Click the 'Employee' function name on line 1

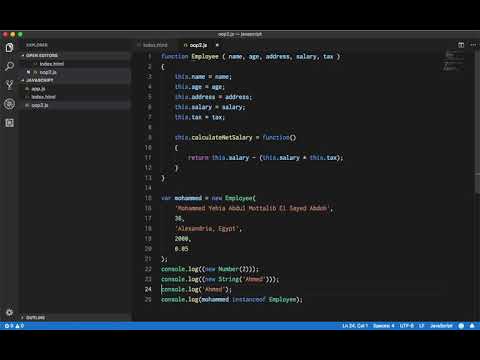coord(205,56)
